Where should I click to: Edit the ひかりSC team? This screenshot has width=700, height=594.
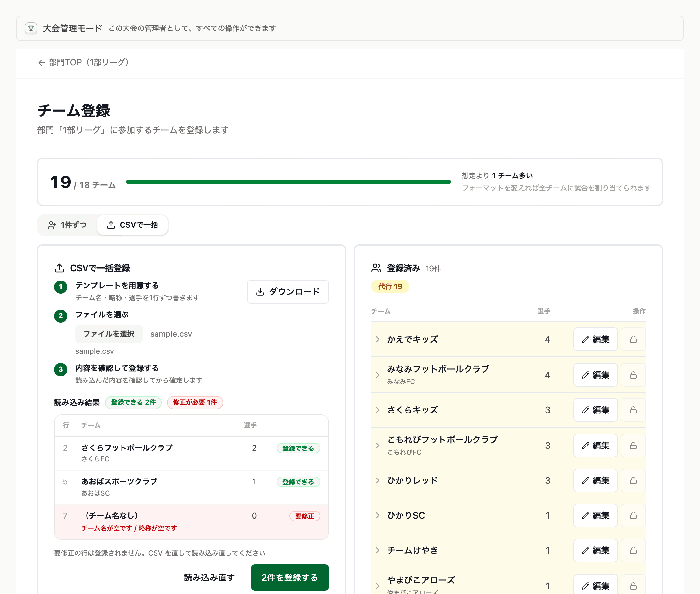point(595,515)
